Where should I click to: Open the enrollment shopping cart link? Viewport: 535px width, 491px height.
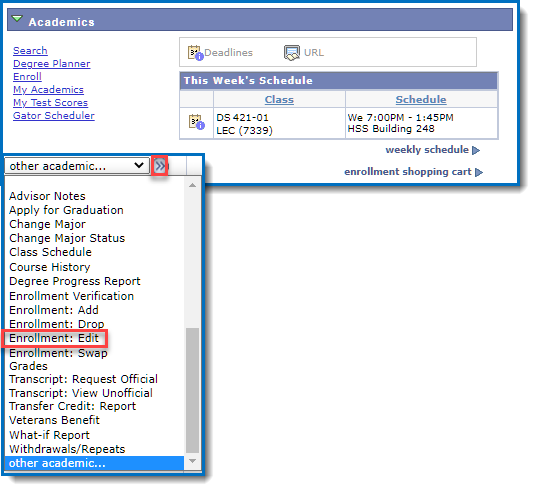coord(408,172)
